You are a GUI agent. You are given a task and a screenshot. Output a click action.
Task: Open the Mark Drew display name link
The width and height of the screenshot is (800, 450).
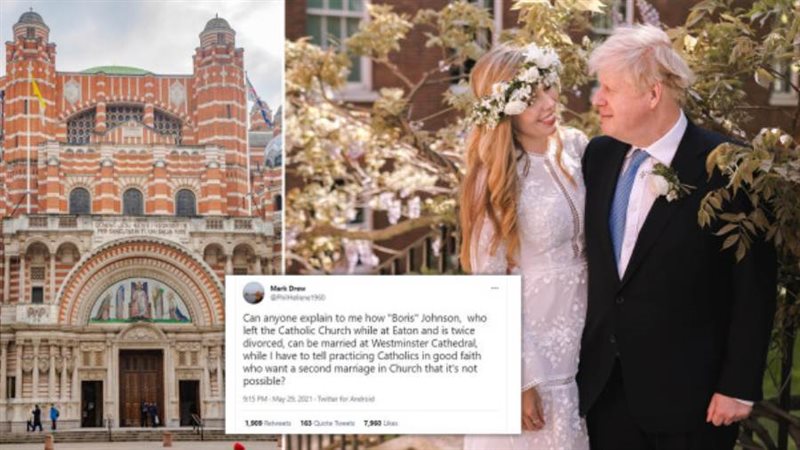tap(288, 288)
